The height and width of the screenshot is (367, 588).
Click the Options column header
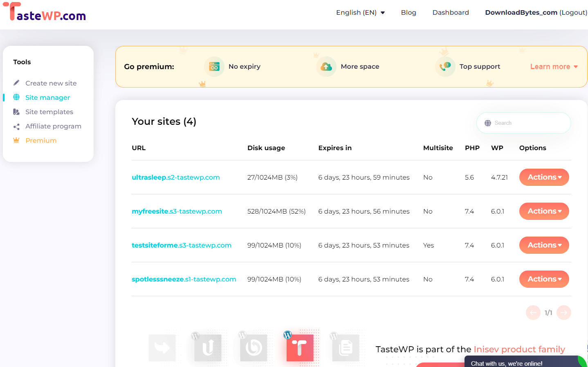(x=533, y=148)
